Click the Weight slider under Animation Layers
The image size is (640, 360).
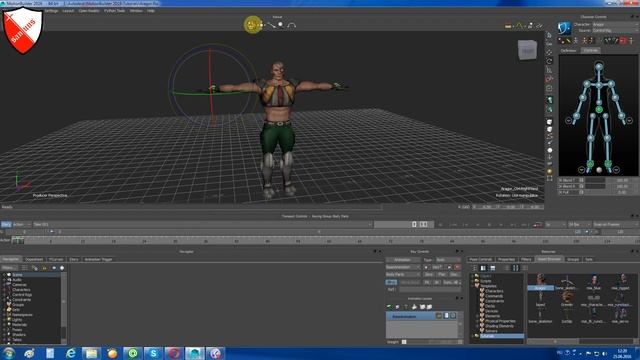432,342
